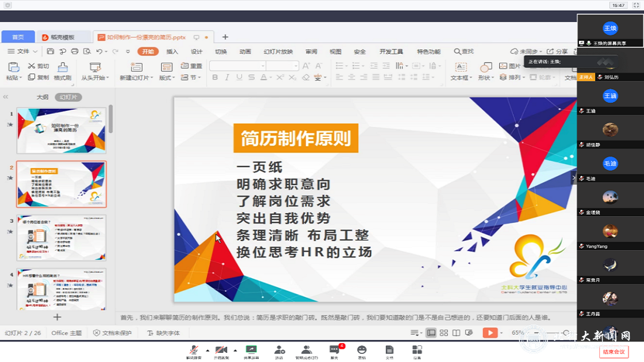Image resolution: width=644 pixels, height=362 pixels.
Task: Open Print Preview icon
Action: click(87, 51)
